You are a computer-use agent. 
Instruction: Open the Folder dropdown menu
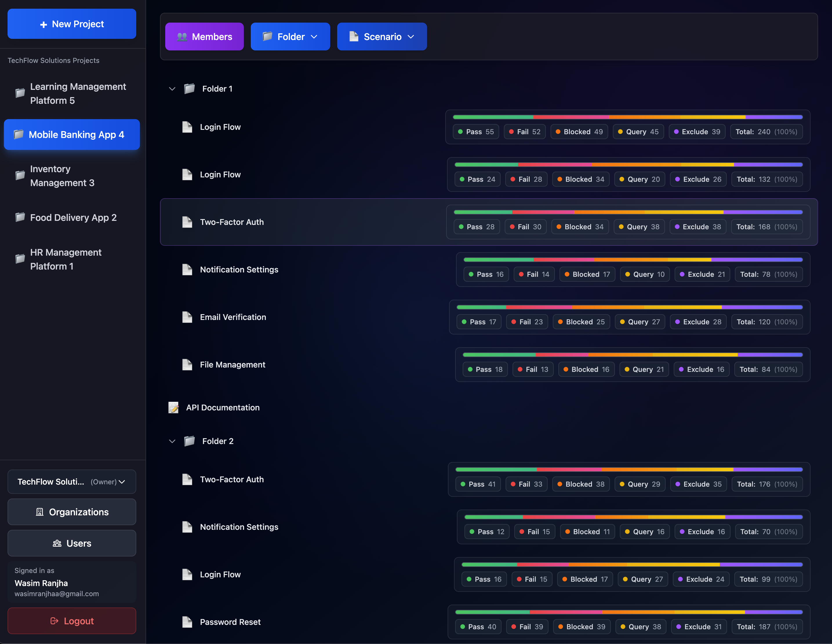[290, 37]
